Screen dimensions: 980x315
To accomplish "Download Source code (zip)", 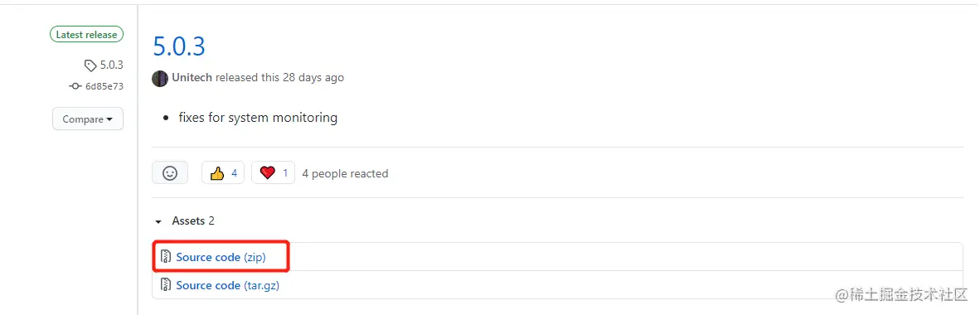I will [221, 257].
